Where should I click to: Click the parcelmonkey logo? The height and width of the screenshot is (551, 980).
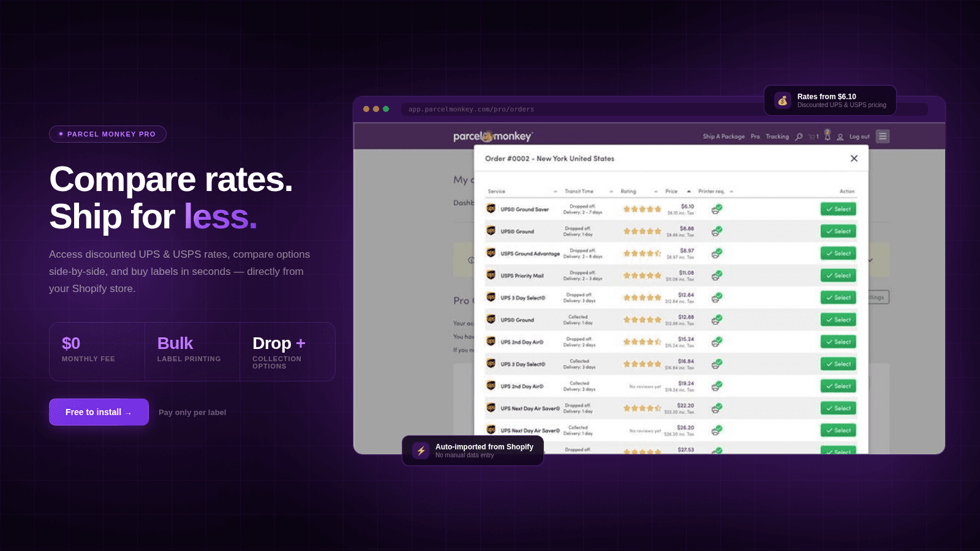tap(493, 136)
